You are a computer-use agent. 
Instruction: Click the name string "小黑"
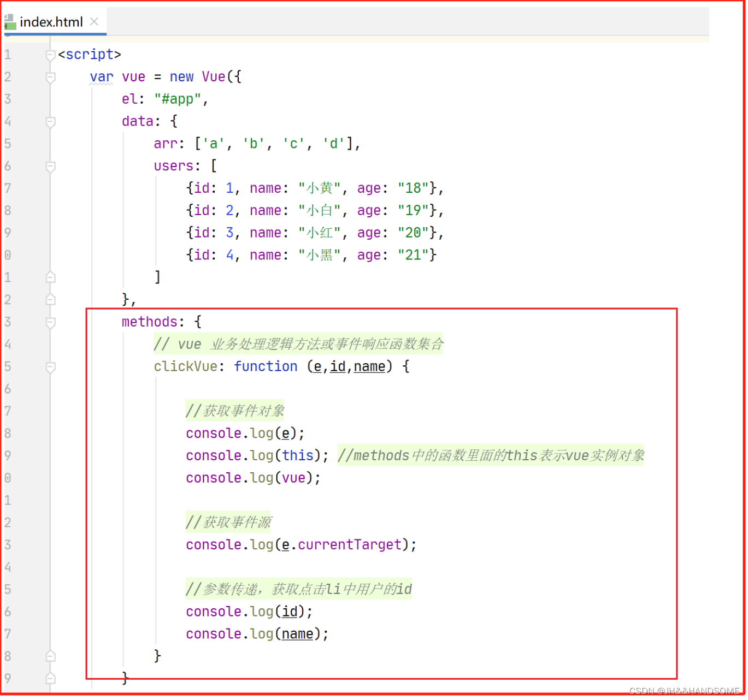(320, 256)
